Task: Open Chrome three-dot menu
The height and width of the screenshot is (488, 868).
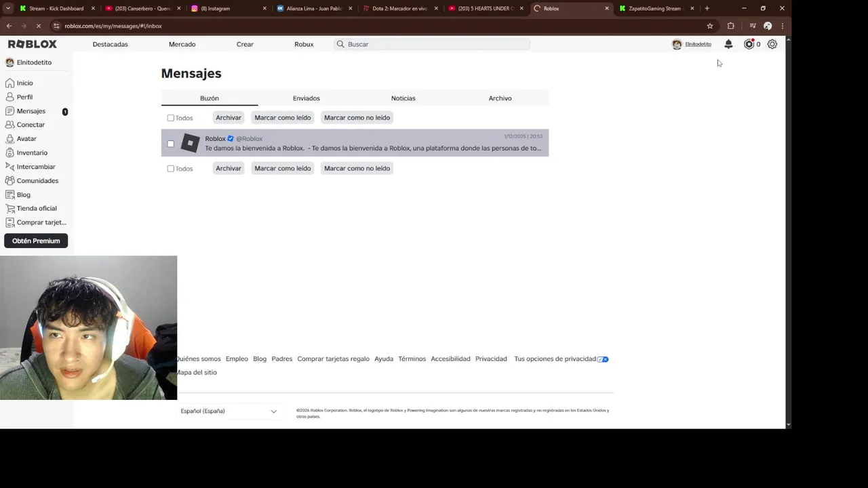Action: (x=783, y=26)
